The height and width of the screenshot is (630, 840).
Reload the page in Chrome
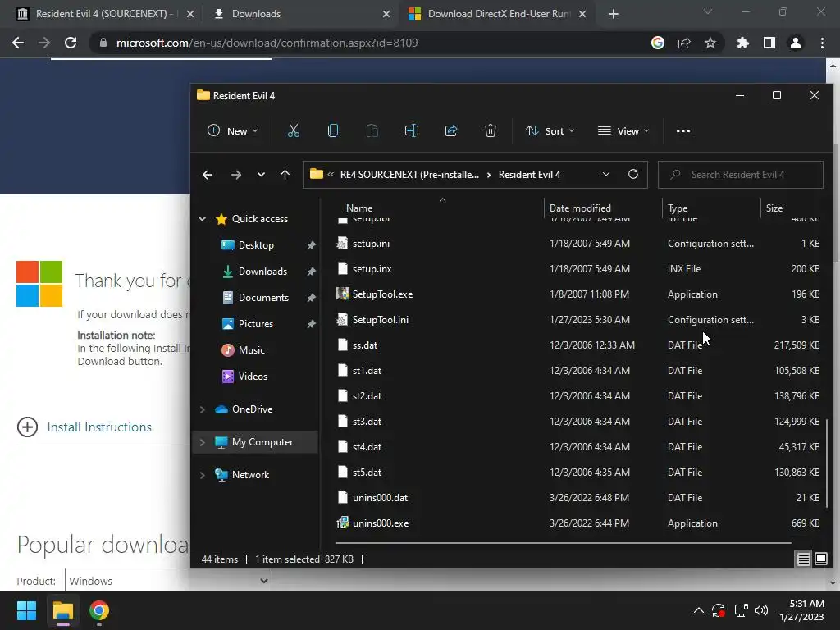click(x=71, y=43)
